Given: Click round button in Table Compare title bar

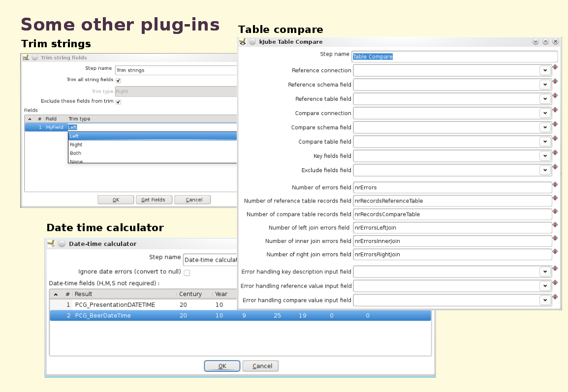Looking at the screenshot, I should (252, 42).
